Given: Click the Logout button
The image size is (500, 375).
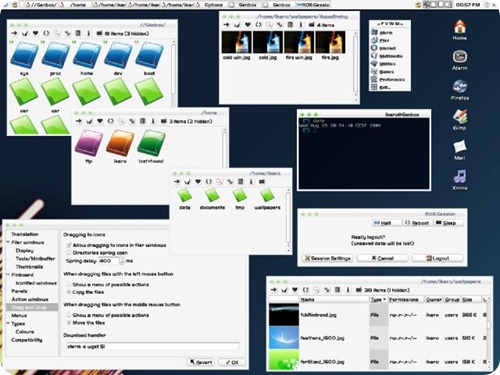Looking at the screenshot, I should click(x=437, y=258).
